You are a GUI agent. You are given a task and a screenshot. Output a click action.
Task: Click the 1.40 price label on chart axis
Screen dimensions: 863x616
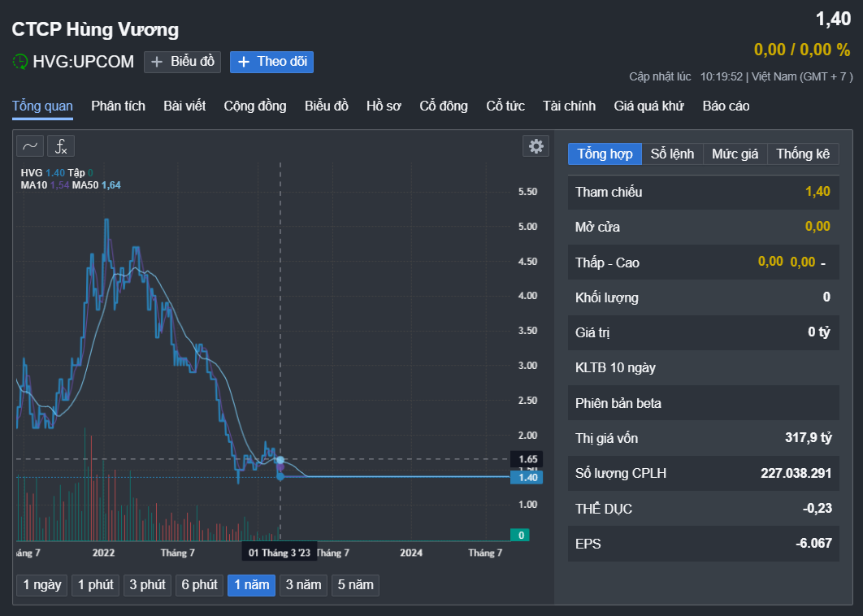coord(527,477)
